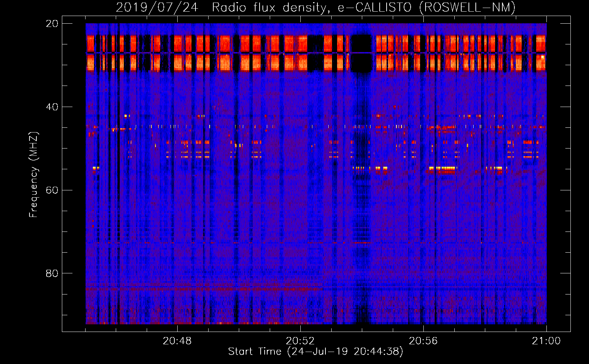Image resolution: width=589 pixels, height=364 pixels.
Task: Click the frequency tick label '40'
Action: pos(52,107)
